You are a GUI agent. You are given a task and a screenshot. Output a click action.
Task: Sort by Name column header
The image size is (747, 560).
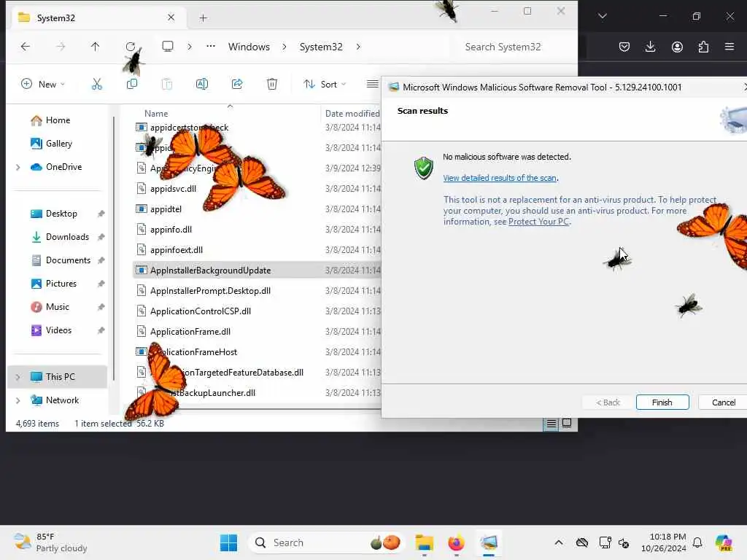(156, 114)
